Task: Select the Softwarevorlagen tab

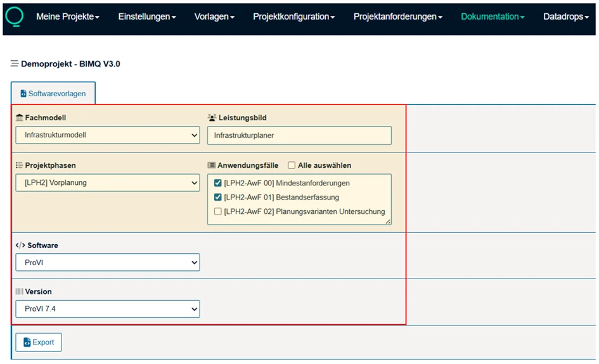Action: click(x=53, y=93)
